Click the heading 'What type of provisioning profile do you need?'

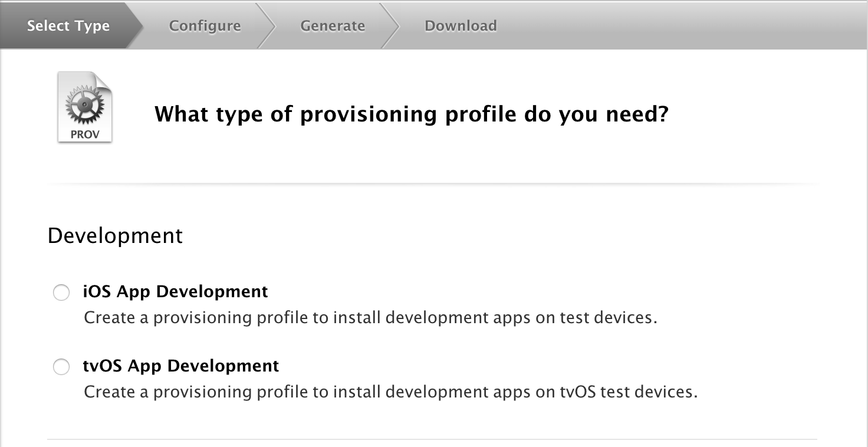pyautogui.click(x=412, y=113)
